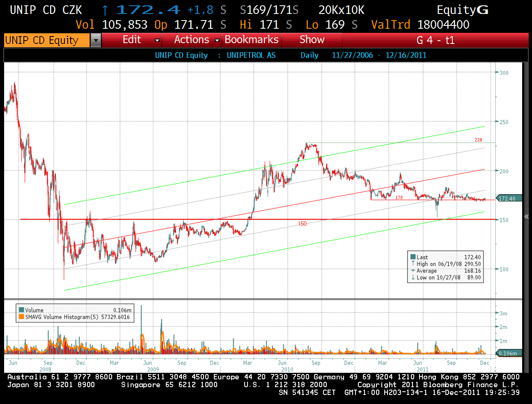Click the blue up-arrow price indicator
532x404 pixels.
tap(105, 10)
